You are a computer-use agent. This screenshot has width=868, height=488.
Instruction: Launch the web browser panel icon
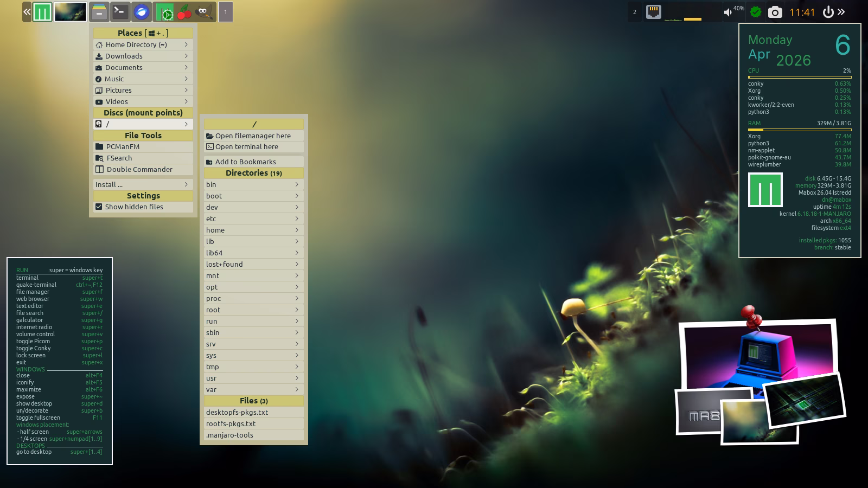[142, 12]
